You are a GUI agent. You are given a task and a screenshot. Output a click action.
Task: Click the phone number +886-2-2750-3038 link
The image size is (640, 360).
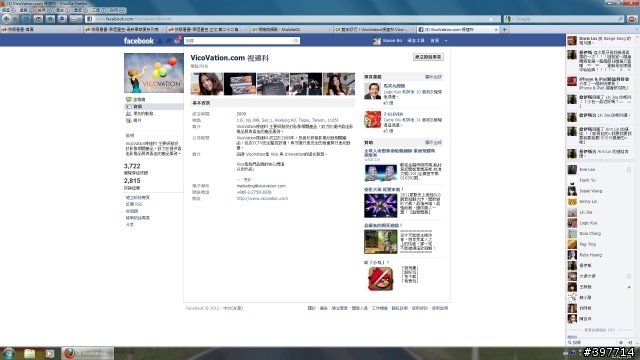tap(254, 192)
